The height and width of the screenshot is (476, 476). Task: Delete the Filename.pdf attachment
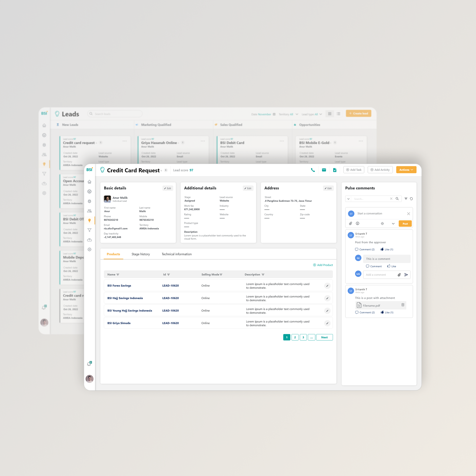point(403,305)
